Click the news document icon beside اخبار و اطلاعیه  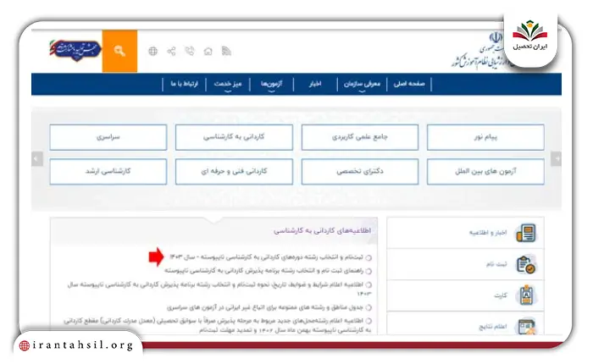[526, 233]
